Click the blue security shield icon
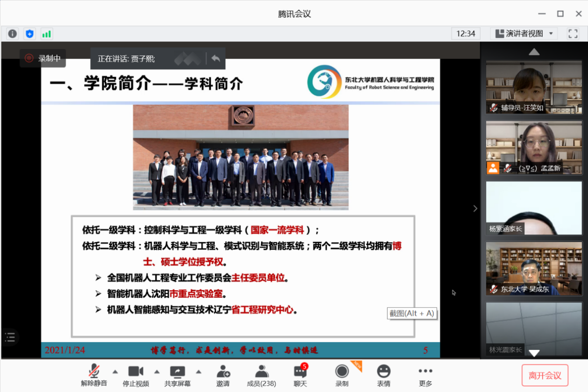 point(29,34)
